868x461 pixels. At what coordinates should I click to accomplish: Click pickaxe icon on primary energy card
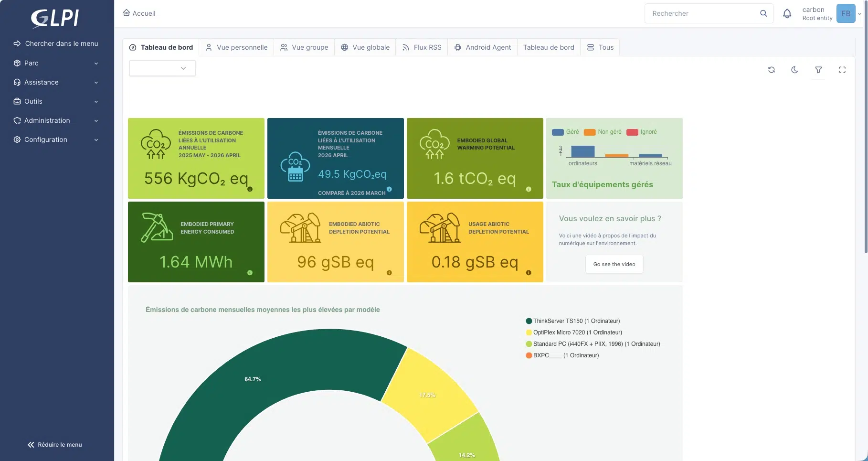[x=157, y=227]
